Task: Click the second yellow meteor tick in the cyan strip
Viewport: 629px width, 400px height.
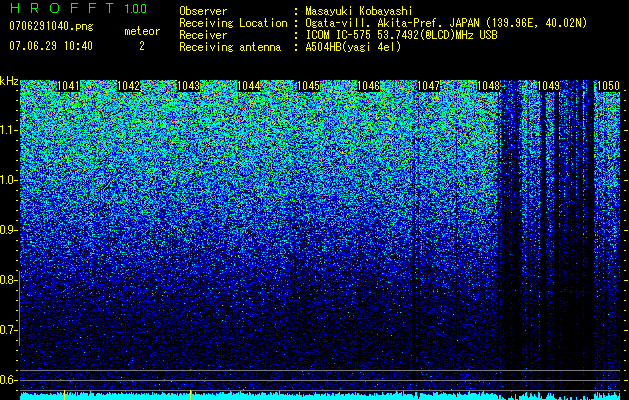Action: [191, 395]
